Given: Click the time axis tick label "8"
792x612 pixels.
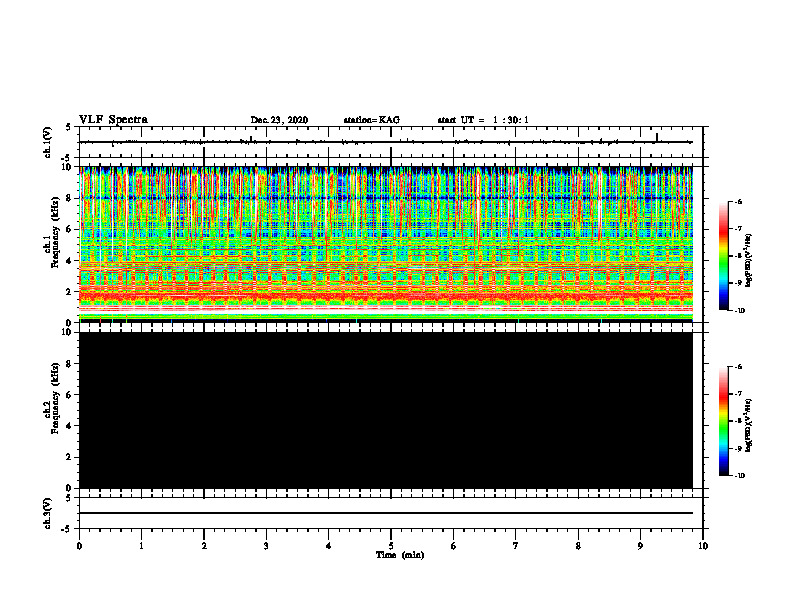Looking at the screenshot, I should coord(578,546).
